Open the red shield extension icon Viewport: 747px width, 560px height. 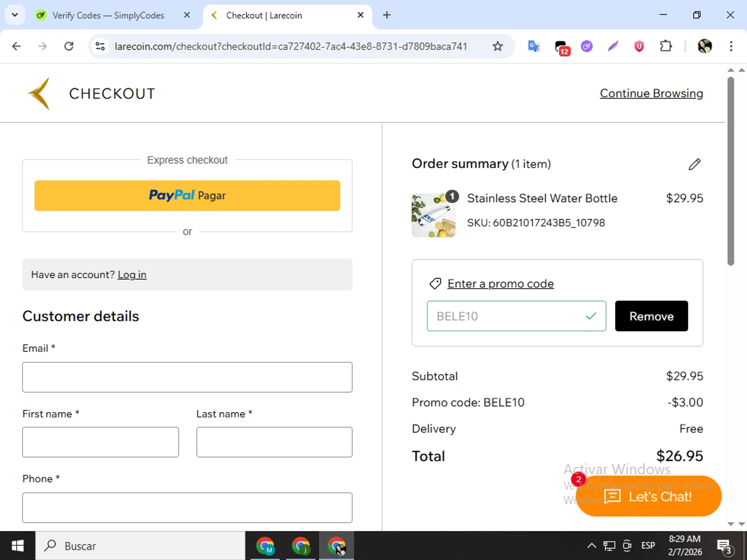(x=639, y=46)
